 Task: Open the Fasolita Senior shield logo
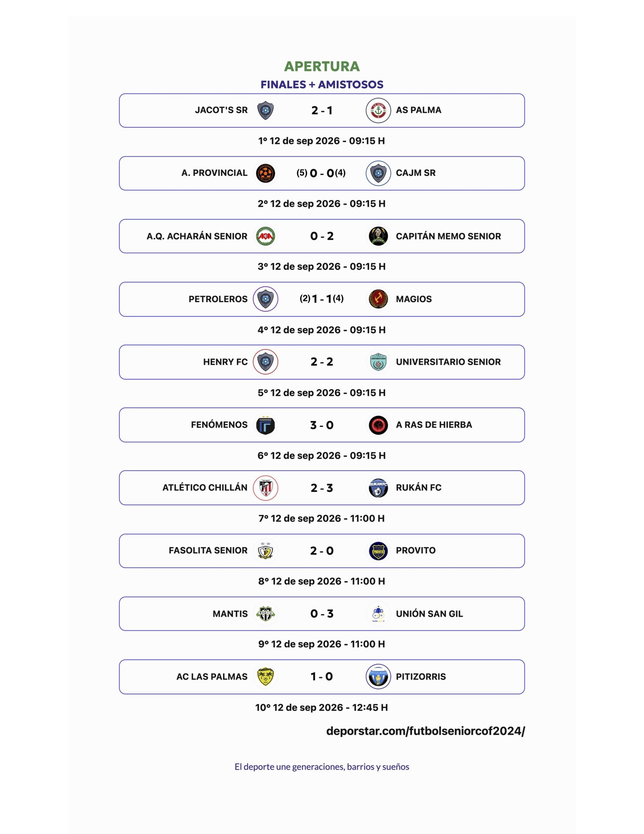click(265, 551)
